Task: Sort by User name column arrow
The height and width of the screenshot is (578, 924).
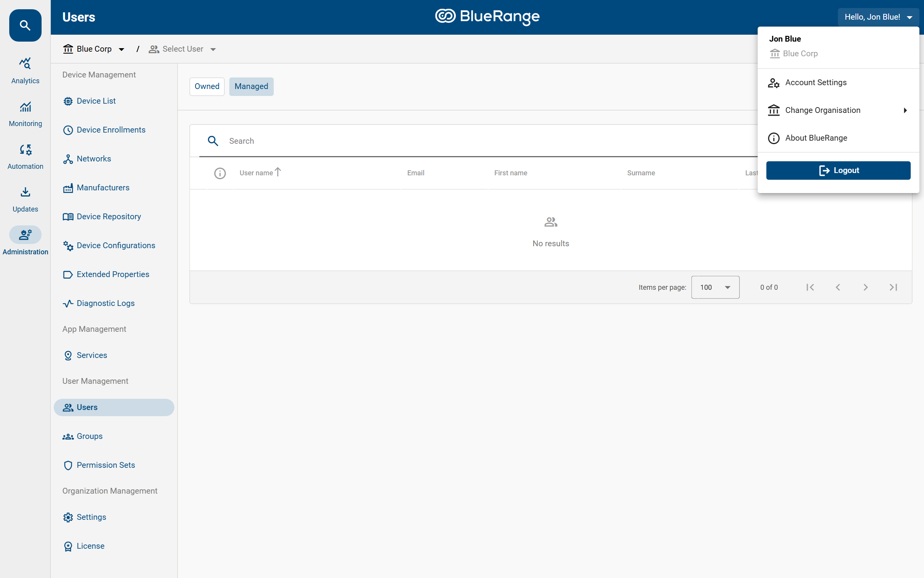Action: (x=278, y=172)
